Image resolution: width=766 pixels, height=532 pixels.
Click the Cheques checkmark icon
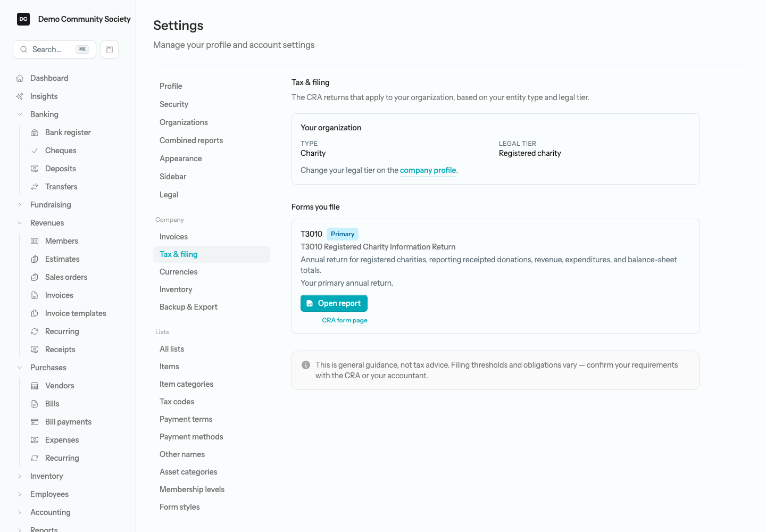tap(35, 151)
